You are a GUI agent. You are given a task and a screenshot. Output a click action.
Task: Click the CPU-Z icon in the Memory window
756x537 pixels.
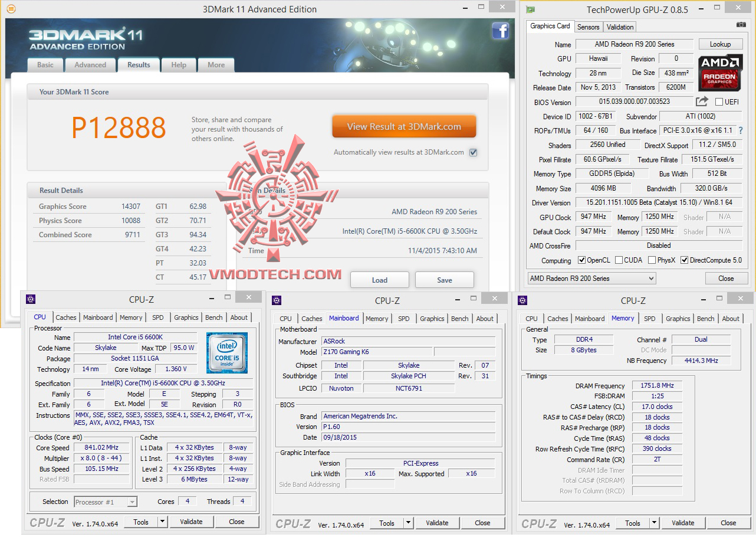click(x=522, y=300)
